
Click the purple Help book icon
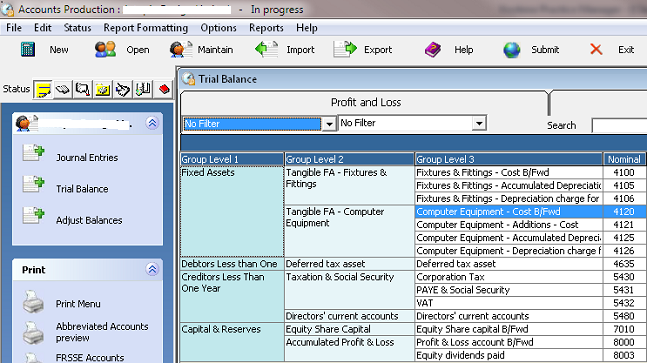pos(433,50)
